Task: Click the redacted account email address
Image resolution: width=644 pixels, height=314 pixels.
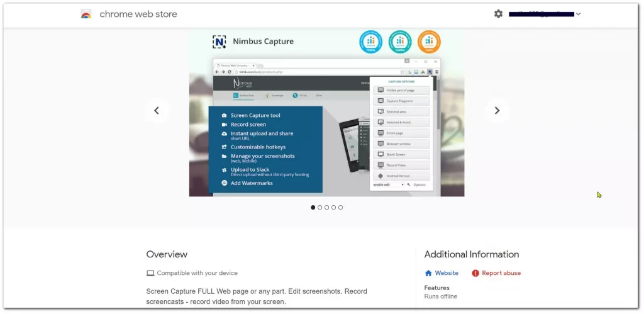Action: point(541,14)
